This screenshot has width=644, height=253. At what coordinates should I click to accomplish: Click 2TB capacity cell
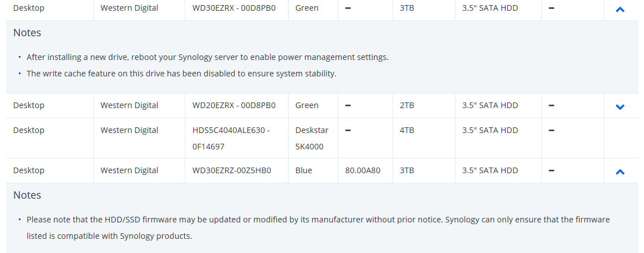tap(407, 105)
